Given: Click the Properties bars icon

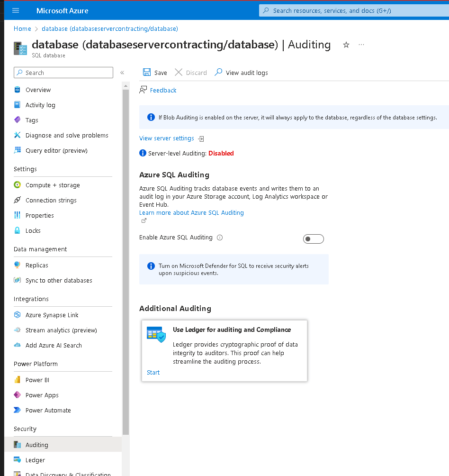Looking at the screenshot, I should point(17,215).
